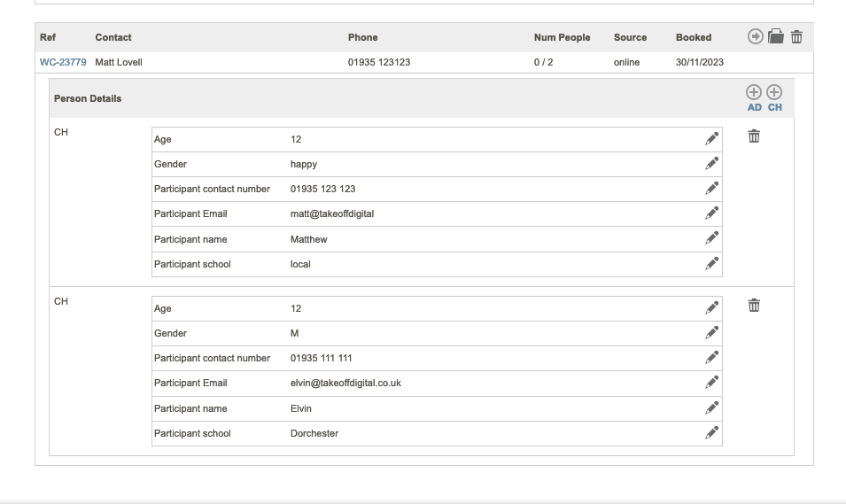Click the arrow-in-circle icon in booking header
846x504 pixels.
tap(755, 36)
